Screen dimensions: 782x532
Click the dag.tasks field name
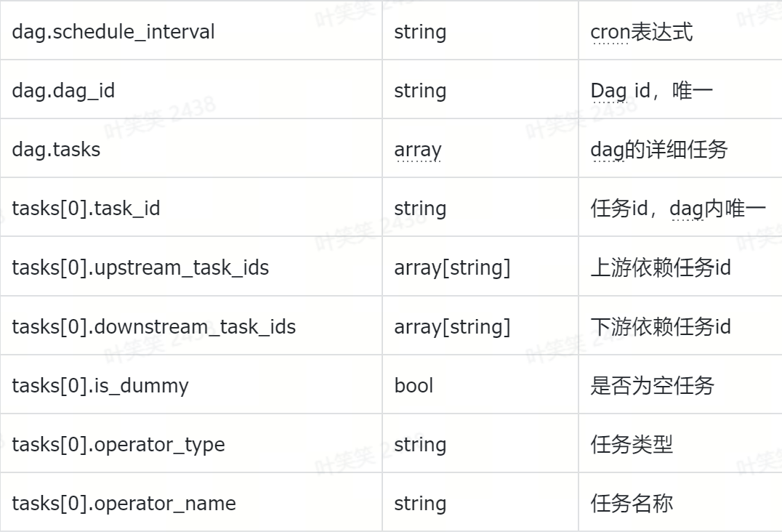click(56, 150)
